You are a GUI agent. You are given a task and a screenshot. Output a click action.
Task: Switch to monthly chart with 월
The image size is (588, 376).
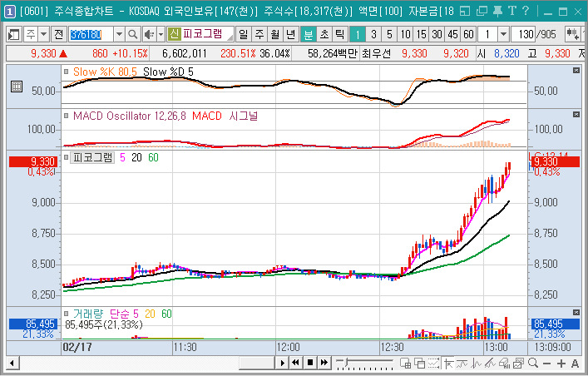(275, 35)
